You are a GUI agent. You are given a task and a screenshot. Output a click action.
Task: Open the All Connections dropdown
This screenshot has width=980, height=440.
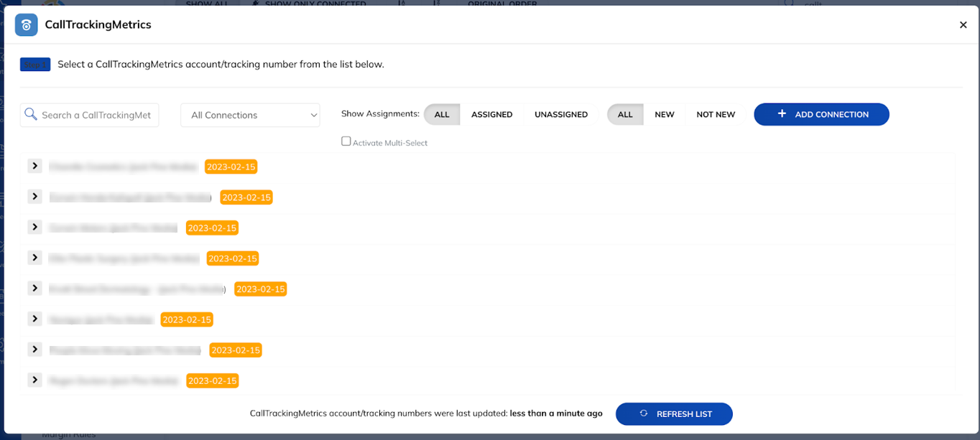pos(250,115)
